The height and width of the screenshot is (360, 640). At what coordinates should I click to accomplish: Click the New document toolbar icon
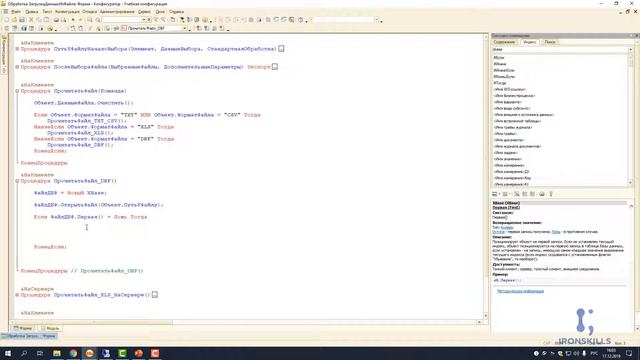click(6, 20)
